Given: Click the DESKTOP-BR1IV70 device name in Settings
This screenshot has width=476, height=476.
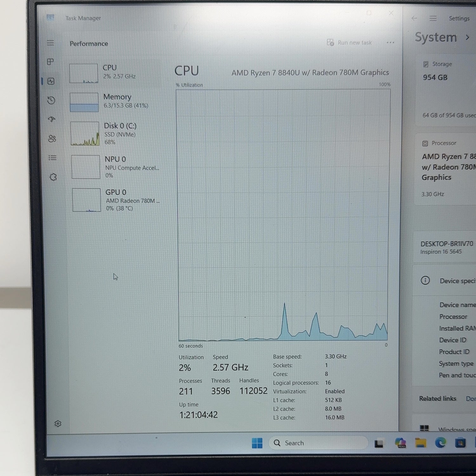Looking at the screenshot, I should point(447,244).
